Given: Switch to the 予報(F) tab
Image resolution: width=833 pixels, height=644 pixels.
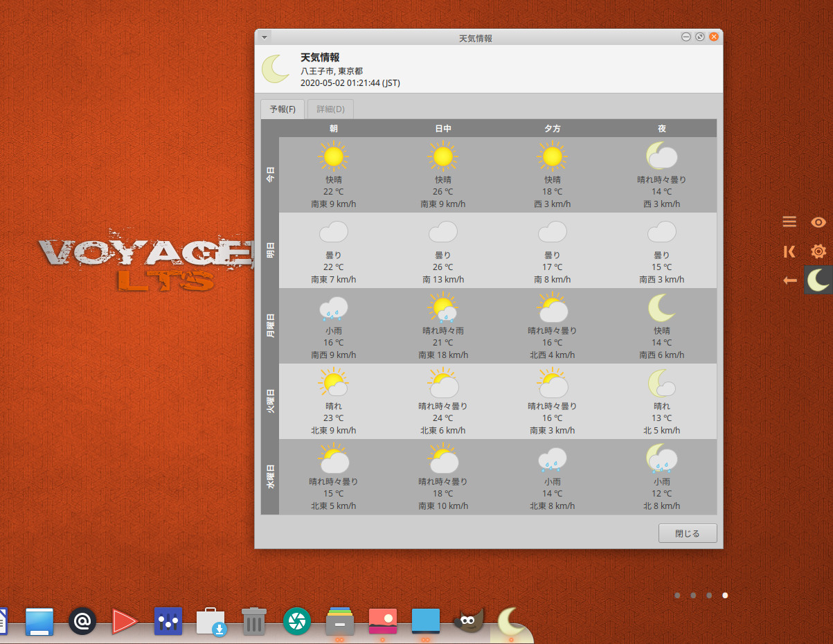Looking at the screenshot, I should tap(283, 109).
